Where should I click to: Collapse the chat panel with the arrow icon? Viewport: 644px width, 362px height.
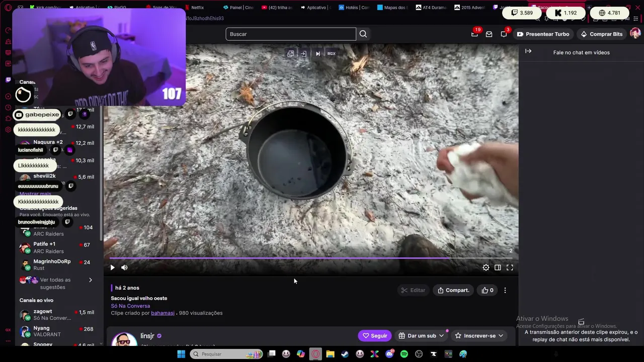coord(528,51)
